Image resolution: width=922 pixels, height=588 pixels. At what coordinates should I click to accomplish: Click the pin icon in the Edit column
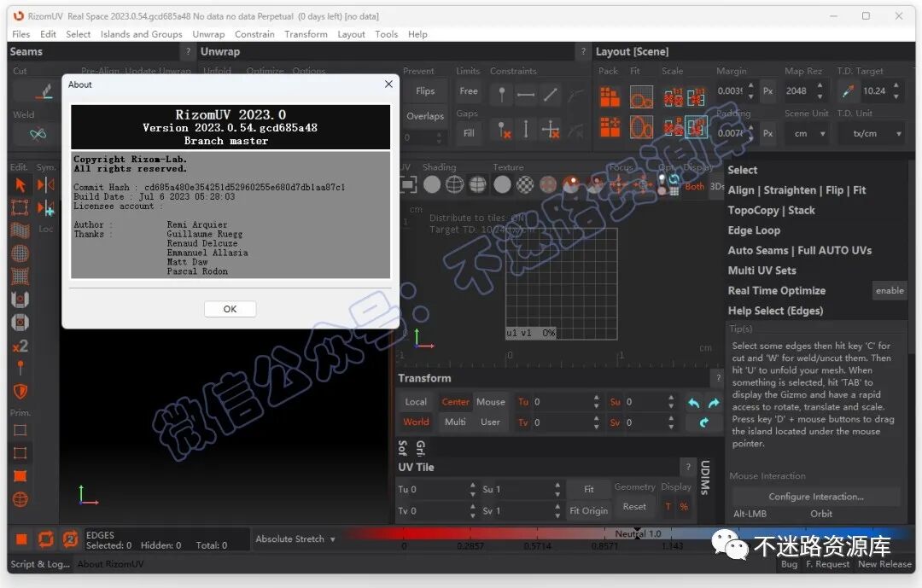[x=20, y=369]
